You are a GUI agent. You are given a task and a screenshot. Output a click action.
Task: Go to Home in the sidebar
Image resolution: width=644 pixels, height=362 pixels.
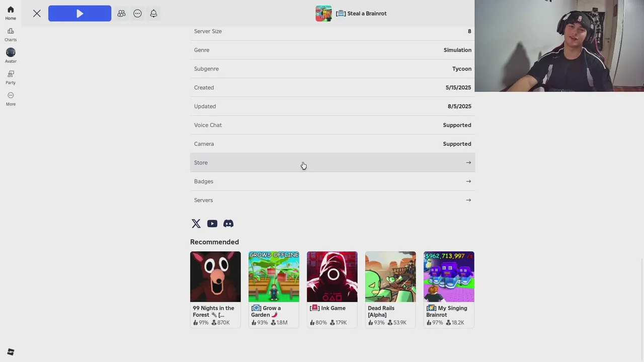click(x=11, y=13)
